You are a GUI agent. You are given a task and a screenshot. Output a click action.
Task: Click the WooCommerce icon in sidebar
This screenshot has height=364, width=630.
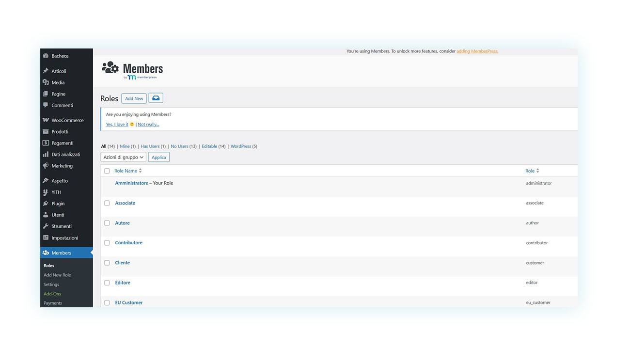(46, 120)
